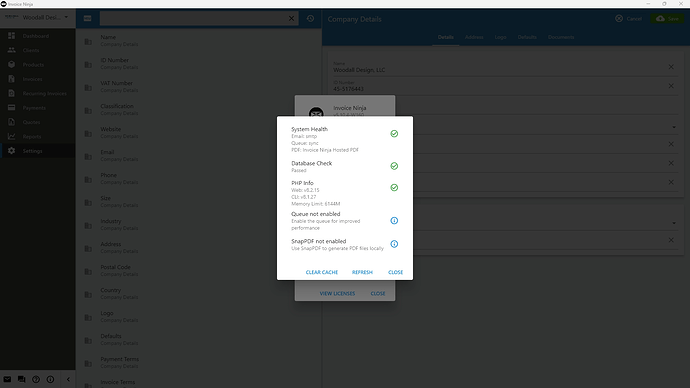Viewport: 690px width, 388px height.
Task: Click the Reports chart icon
Action: click(x=11, y=136)
